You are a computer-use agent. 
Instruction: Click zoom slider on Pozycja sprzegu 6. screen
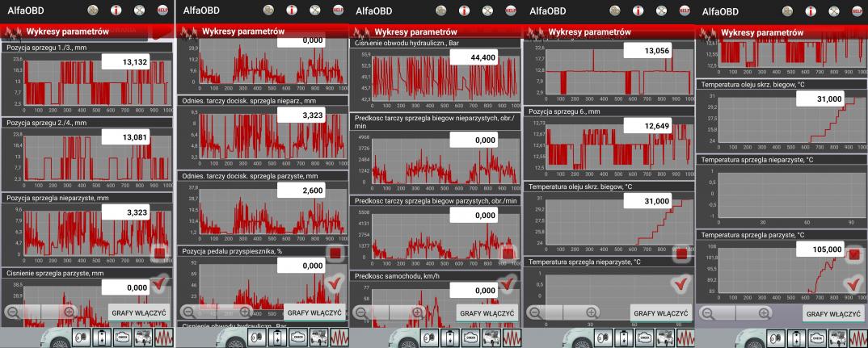point(563,312)
